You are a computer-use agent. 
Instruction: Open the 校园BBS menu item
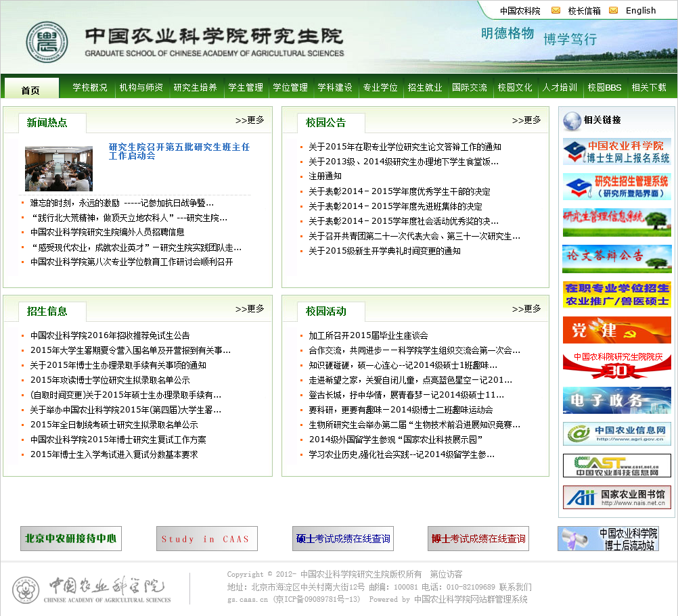pyautogui.click(x=604, y=87)
